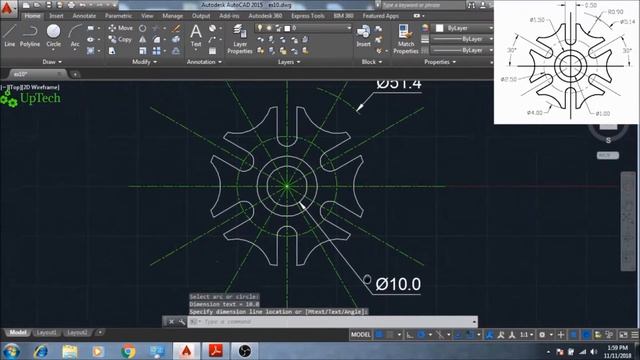Open the layer selection dropdown
Screen dimensions: 640x360
(x=303, y=28)
